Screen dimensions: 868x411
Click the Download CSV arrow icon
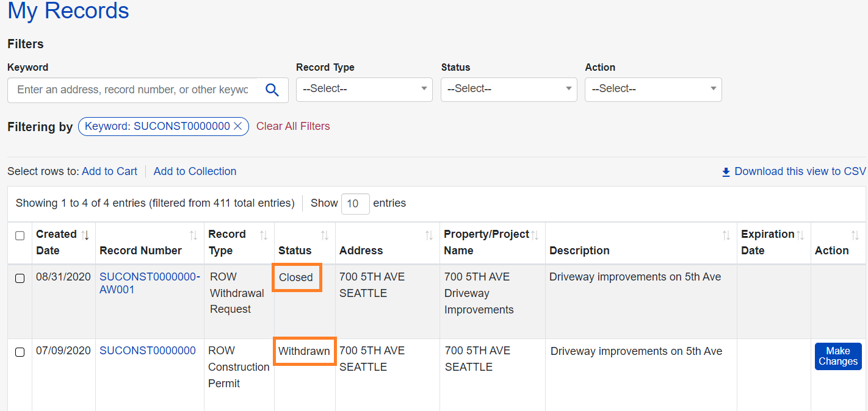click(726, 172)
